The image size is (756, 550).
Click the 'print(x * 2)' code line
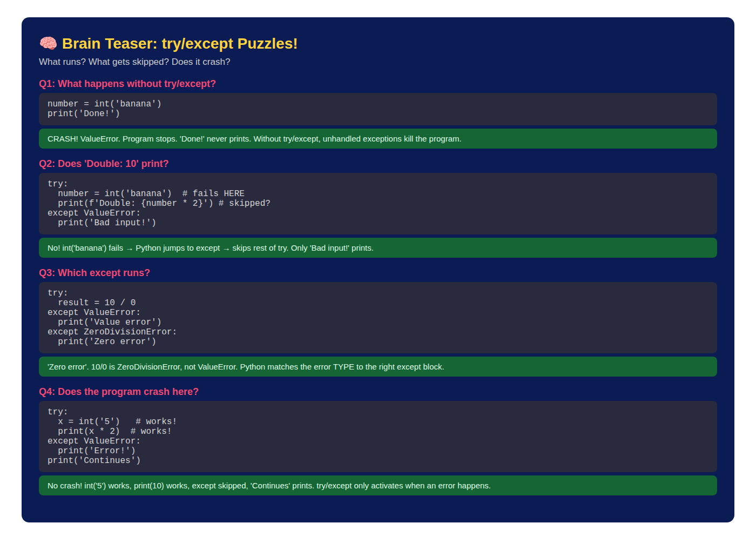(x=89, y=431)
